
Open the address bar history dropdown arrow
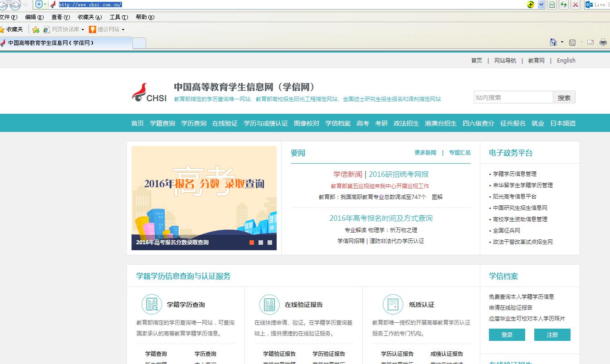(x=541, y=5)
